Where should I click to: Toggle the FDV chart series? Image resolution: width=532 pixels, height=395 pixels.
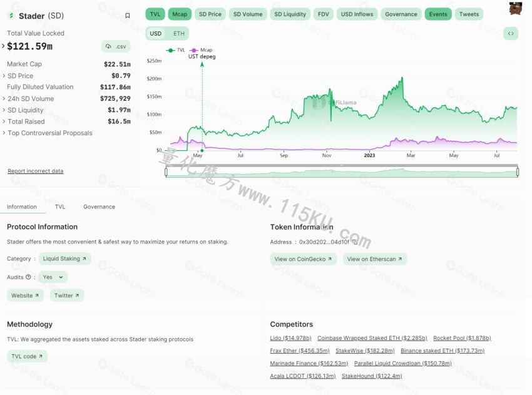tap(324, 14)
